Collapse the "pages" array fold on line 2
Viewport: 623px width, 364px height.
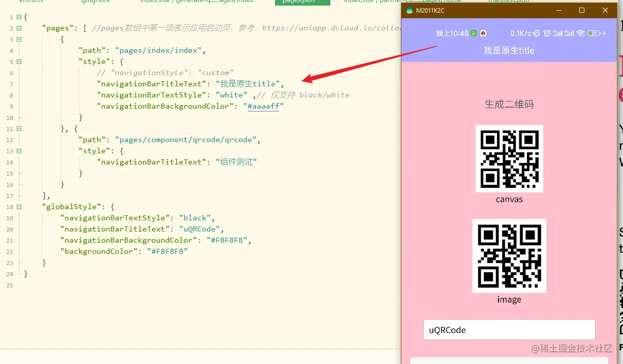(19, 28)
